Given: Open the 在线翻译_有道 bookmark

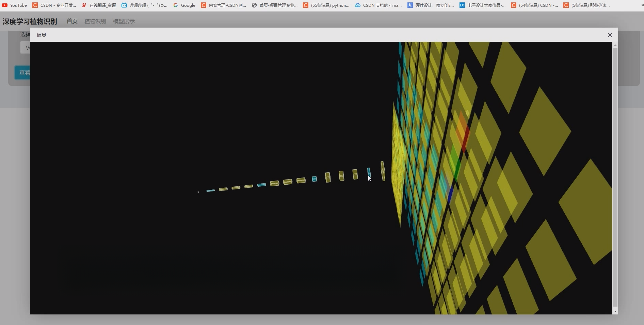Looking at the screenshot, I should click(99, 5).
